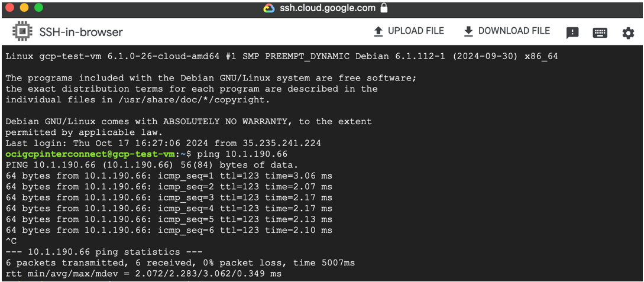This screenshot has height=282, width=644.
Task: Click the rtt min/avg/max/mdev result line
Action: (x=144, y=274)
